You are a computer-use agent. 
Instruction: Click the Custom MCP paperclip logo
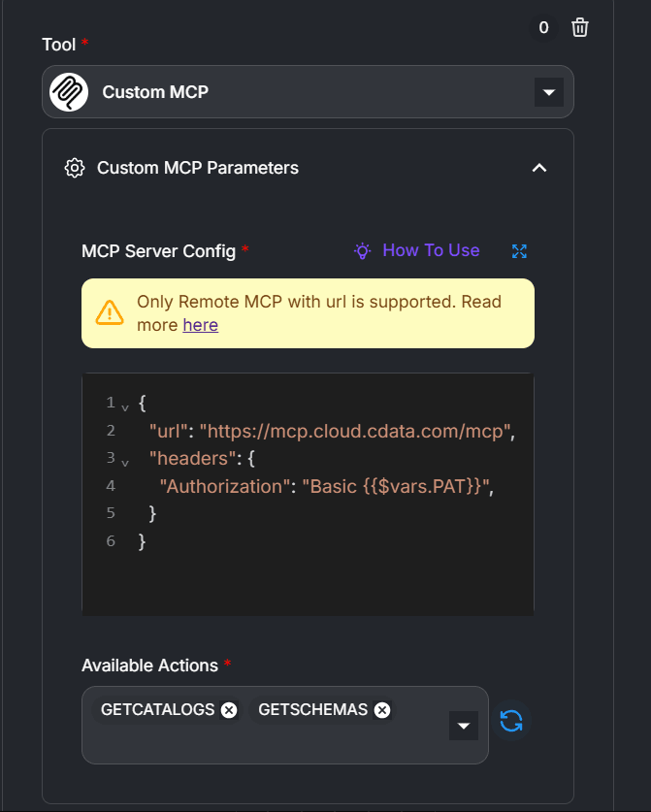[69, 92]
